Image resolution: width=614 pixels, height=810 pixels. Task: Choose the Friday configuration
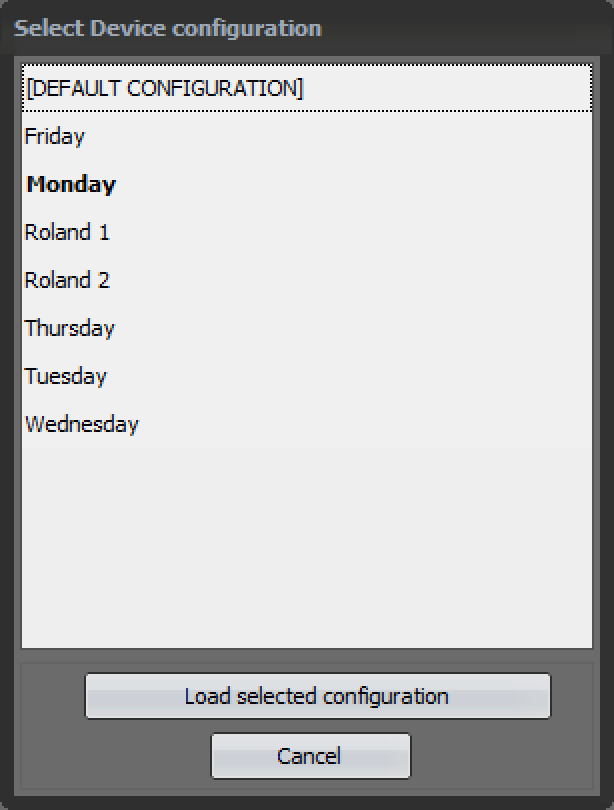click(307, 136)
